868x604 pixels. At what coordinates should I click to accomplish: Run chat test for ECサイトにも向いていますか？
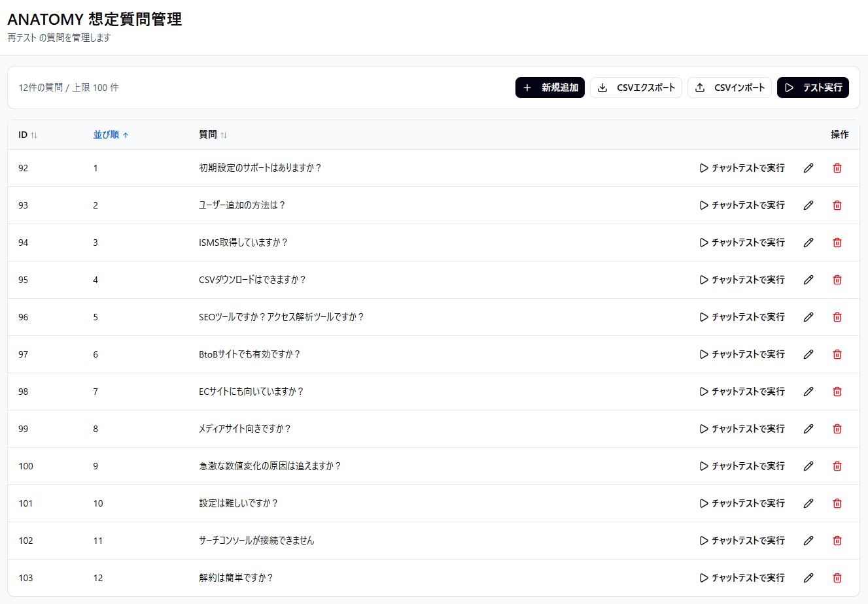(742, 392)
